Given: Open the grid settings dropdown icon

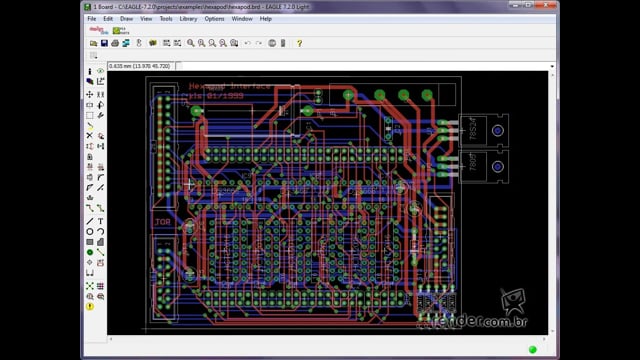Looking at the screenshot, I should pyautogui.click(x=93, y=56).
